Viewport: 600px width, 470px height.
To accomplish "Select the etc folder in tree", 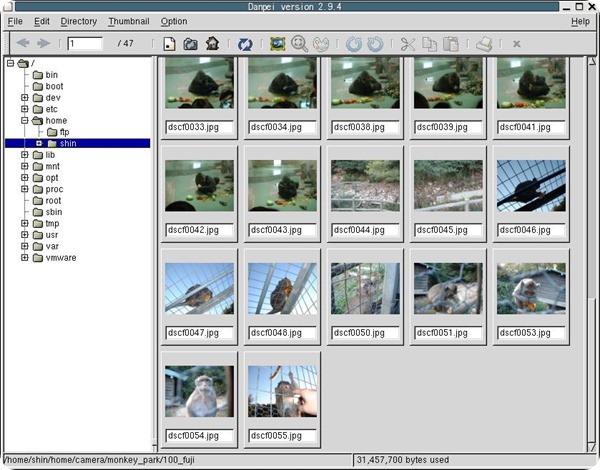I will tap(51, 109).
